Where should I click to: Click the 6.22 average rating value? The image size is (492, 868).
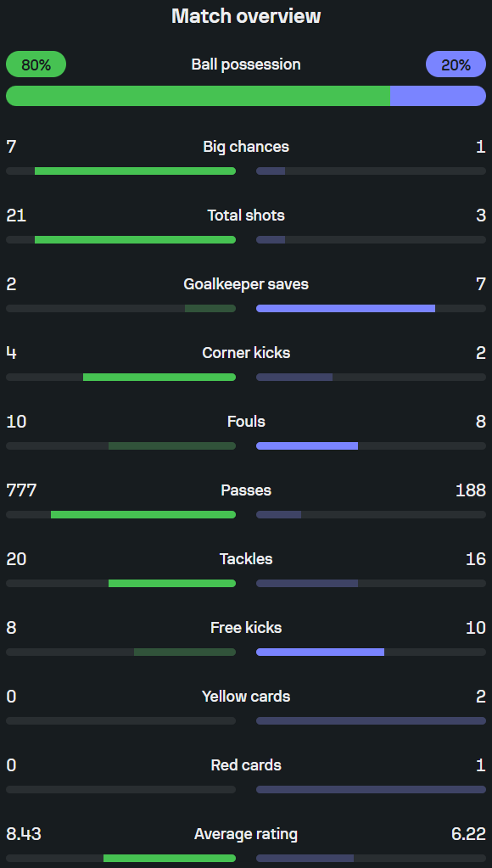coord(468,834)
